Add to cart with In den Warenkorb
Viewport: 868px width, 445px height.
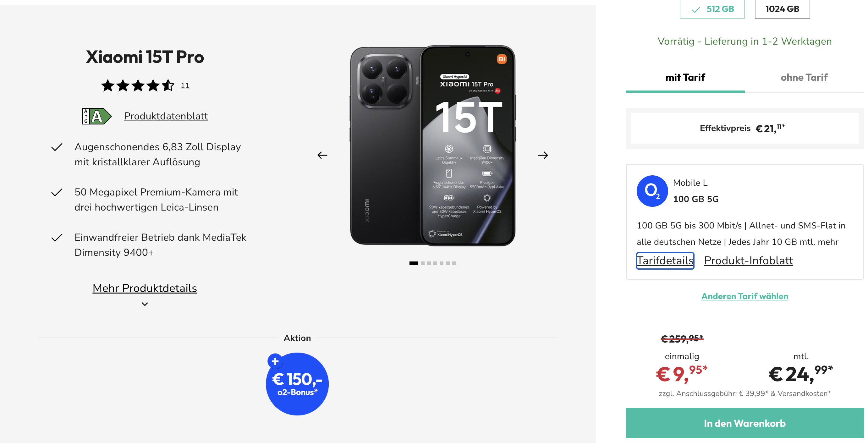pyautogui.click(x=745, y=423)
